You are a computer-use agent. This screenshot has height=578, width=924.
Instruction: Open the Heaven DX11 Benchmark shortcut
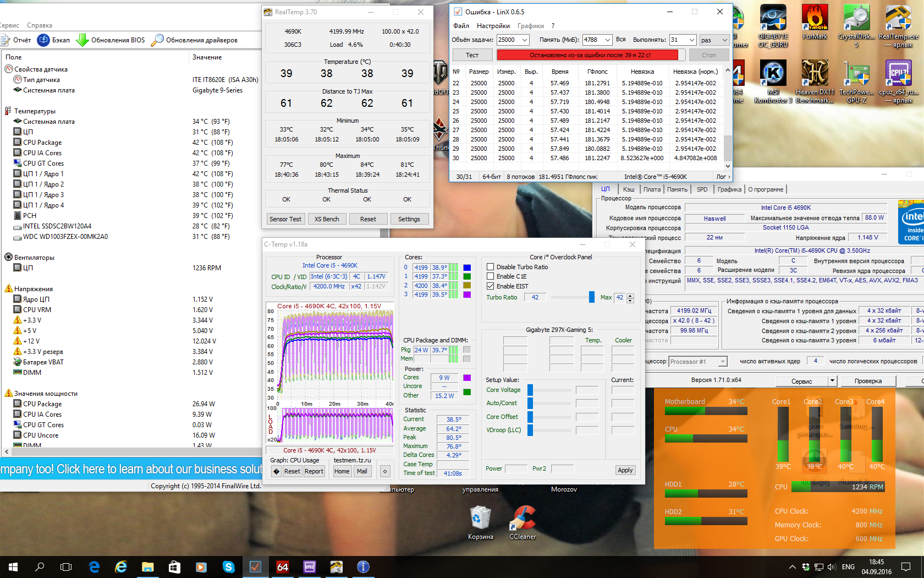pos(815,81)
